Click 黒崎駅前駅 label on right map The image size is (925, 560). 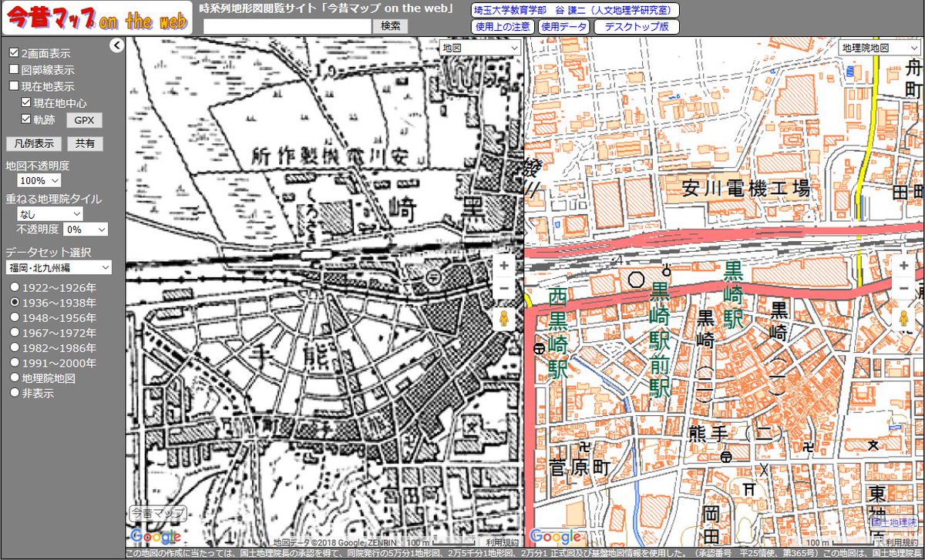coord(660,340)
